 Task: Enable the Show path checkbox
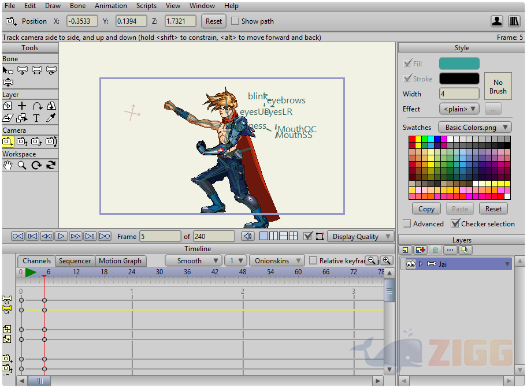[235, 21]
